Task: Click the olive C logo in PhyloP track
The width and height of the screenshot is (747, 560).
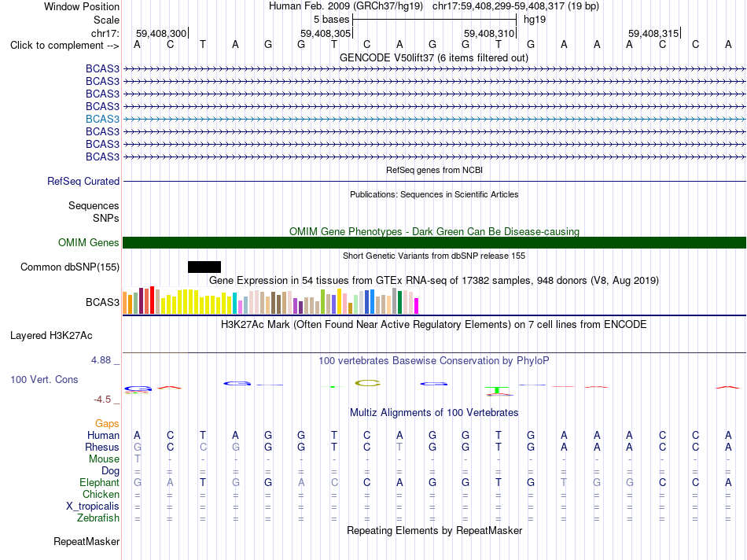Action: (367, 383)
